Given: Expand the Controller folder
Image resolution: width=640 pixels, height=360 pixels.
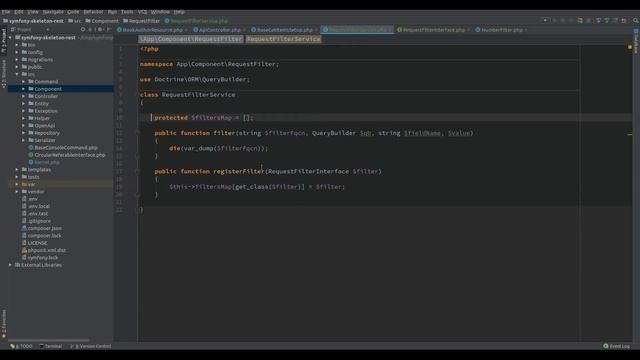Looking at the screenshot, I should tap(24, 96).
